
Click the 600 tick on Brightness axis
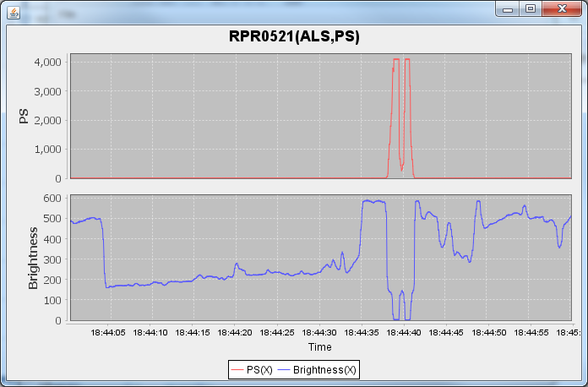tap(52, 198)
